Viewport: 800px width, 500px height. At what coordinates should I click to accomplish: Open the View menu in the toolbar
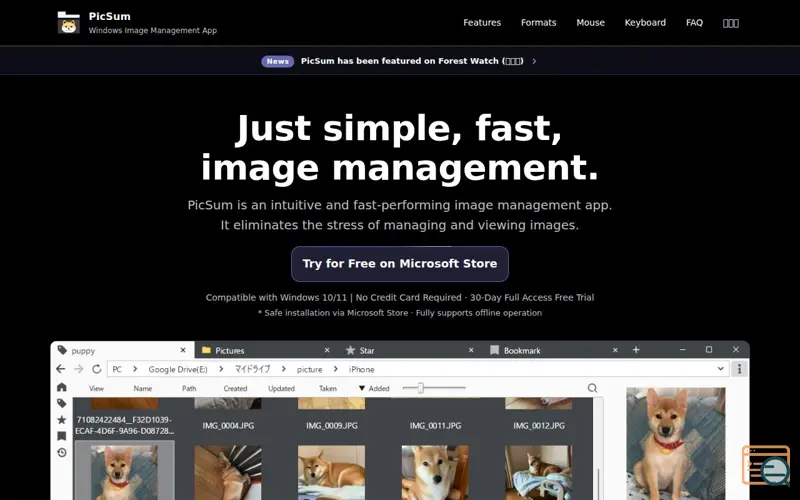(96, 388)
